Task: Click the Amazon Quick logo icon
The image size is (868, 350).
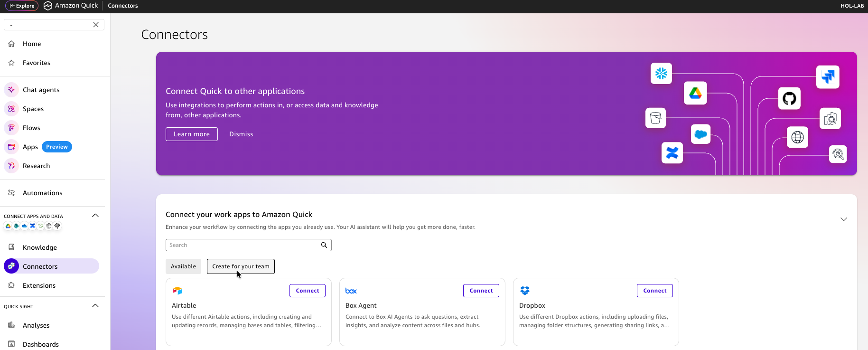Action: point(47,6)
